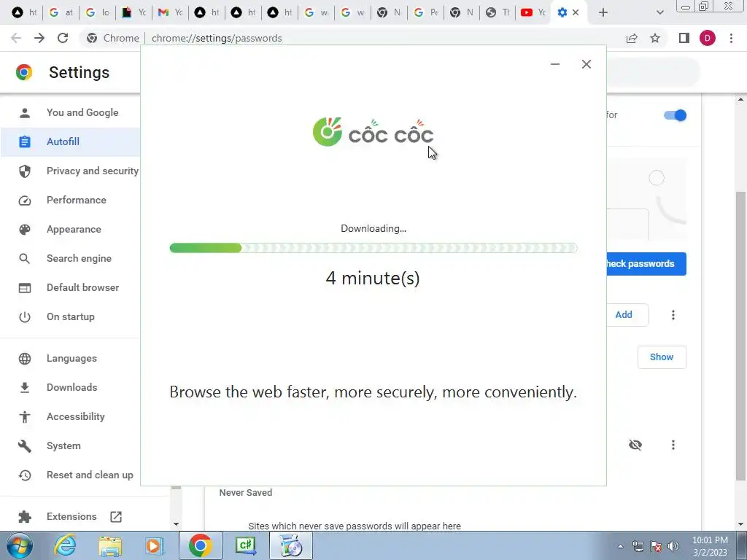Screen dimensions: 747x560
Task: Click the Performance gauge icon
Action: pyautogui.click(x=25, y=201)
